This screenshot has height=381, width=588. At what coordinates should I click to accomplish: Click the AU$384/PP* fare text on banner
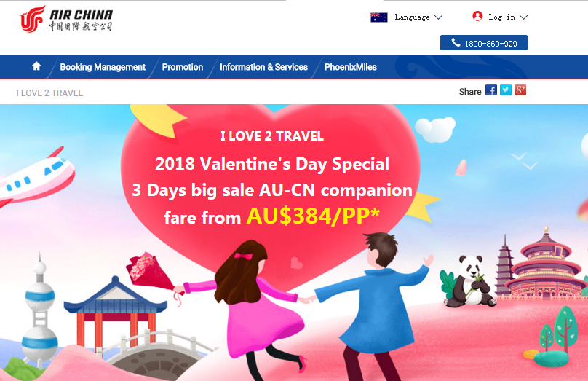point(313,216)
